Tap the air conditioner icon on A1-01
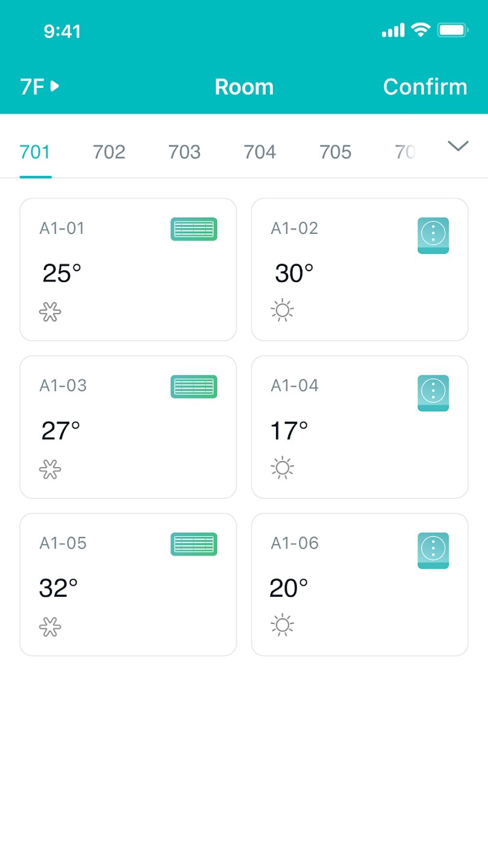This screenshot has width=488, height=868. [193, 229]
